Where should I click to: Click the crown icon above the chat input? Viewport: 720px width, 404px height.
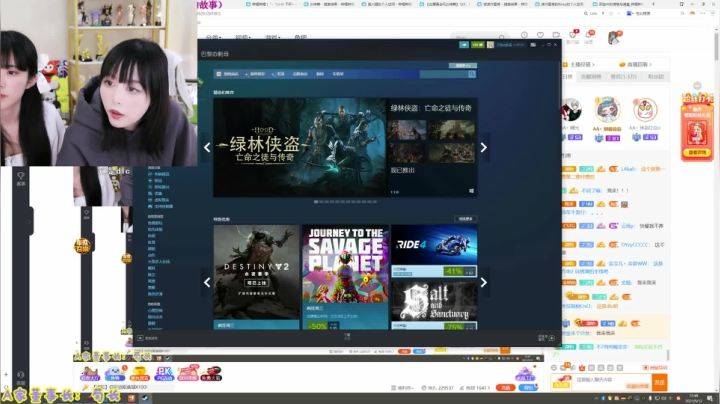(582, 368)
